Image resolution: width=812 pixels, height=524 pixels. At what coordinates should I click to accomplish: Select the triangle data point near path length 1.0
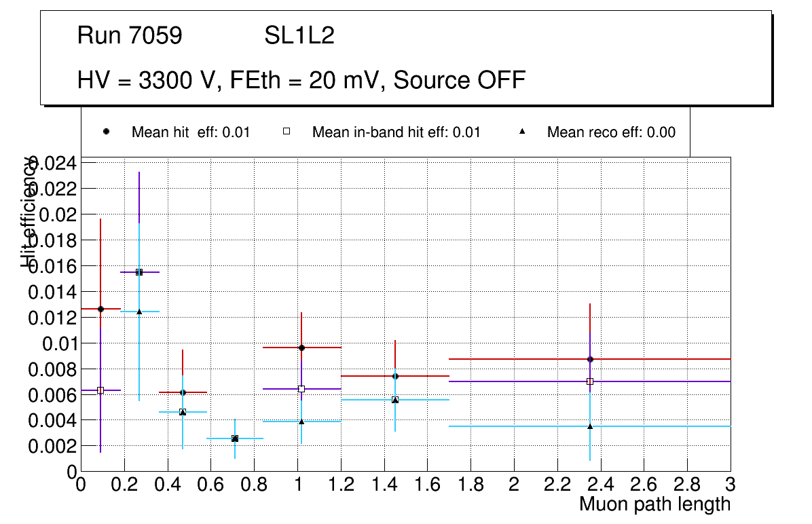click(301, 422)
